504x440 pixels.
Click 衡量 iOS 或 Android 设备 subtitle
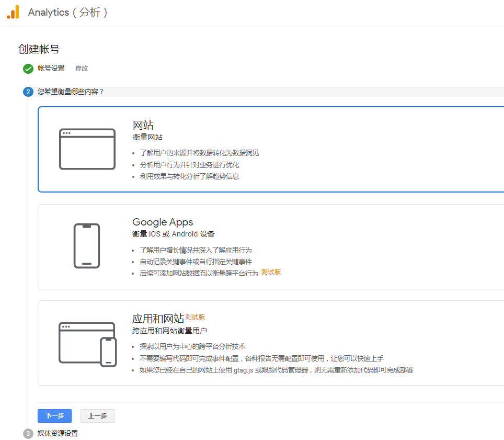coord(173,234)
